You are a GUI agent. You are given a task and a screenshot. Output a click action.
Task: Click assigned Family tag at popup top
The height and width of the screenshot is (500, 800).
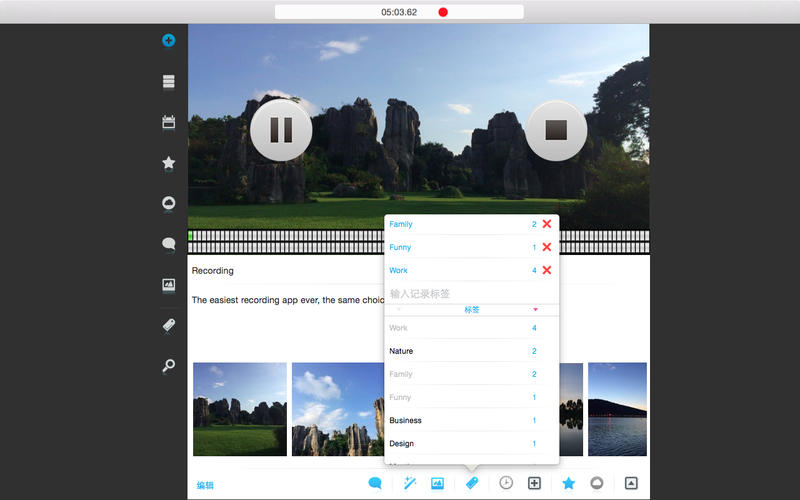coord(401,224)
